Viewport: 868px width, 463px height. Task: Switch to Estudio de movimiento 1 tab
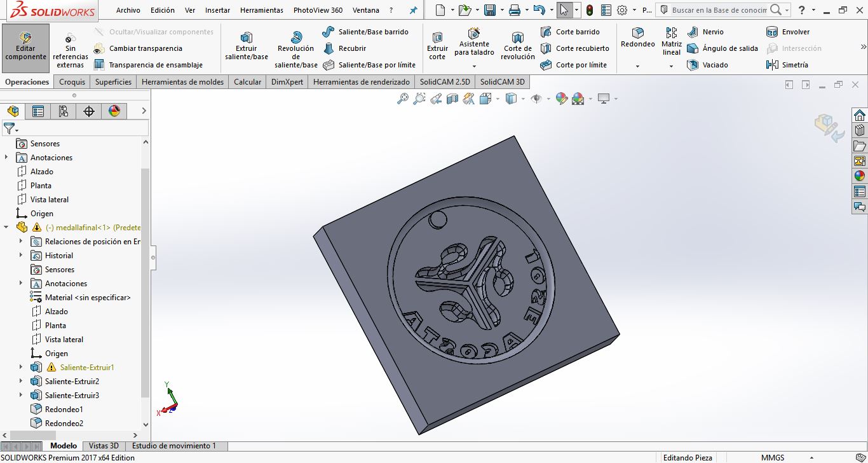click(x=174, y=446)
